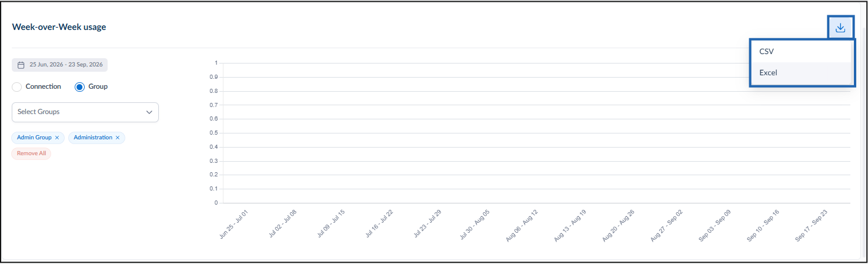This screenshot has width=868, height=264.
Task: Remove the Admin Group tag
Action: (57, 138)
